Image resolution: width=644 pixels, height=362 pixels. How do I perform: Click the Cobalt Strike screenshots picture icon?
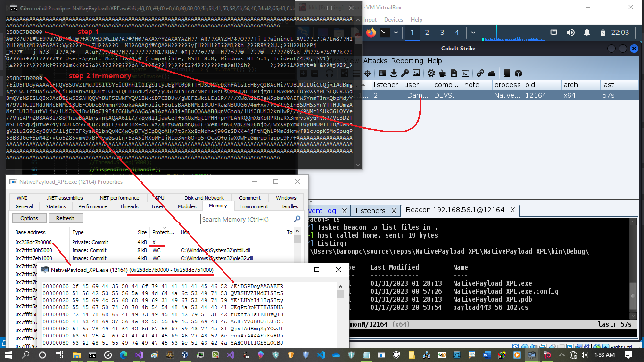coord(416,73)
